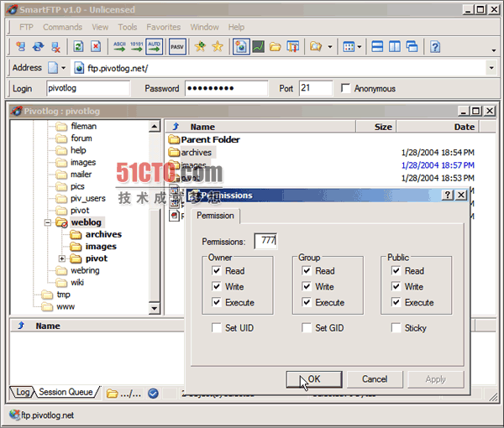Viewport: 504px width, 428px height.
Task: Open the View menu
Action: pyautogui.click(x=100, y=27)
